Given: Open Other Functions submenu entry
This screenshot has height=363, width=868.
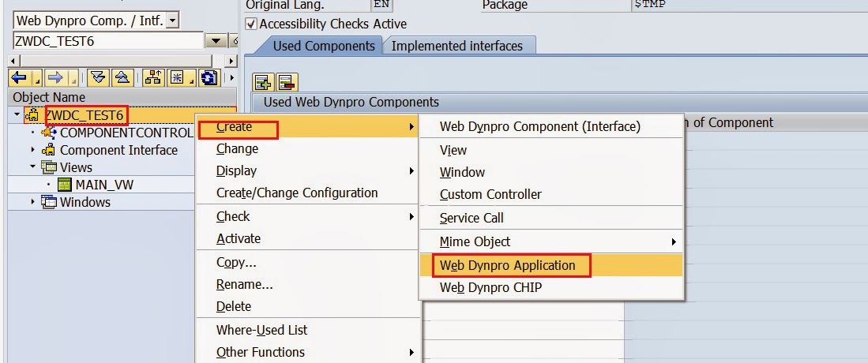Looking at the screenshot, I should (x=307, y=353).
